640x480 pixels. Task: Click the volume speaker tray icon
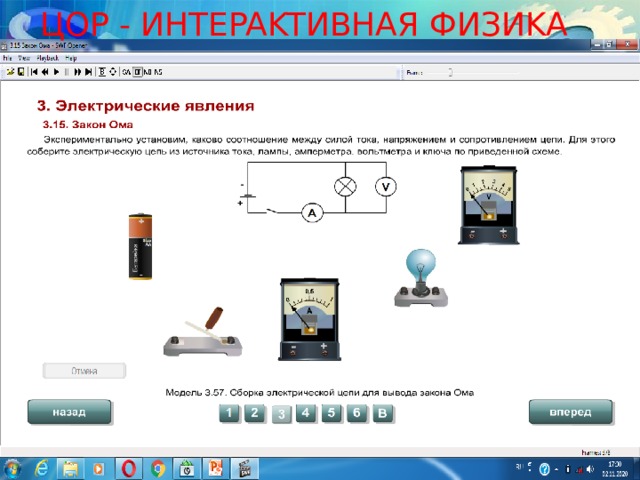(590, 469)
